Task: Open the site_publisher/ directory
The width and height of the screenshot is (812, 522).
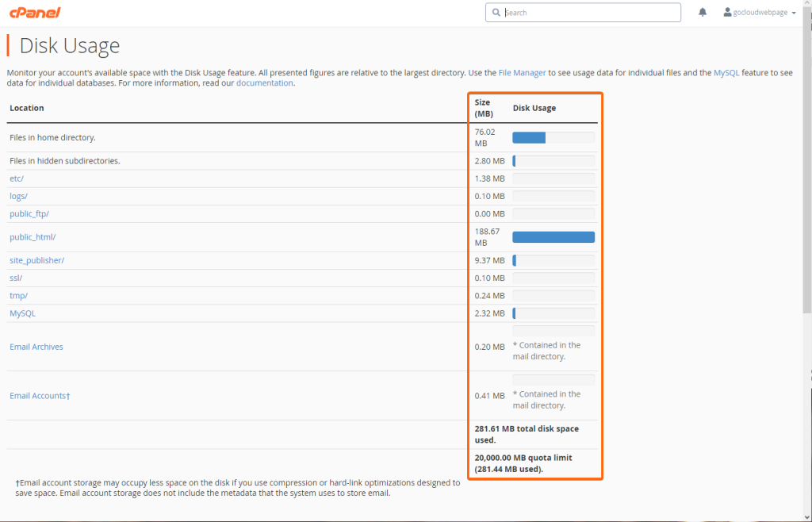Action: click(x=37, y=260)
